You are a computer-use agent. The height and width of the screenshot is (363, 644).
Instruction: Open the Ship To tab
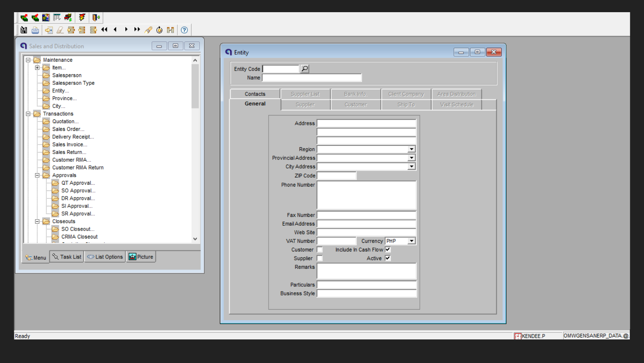pos(406,104)
